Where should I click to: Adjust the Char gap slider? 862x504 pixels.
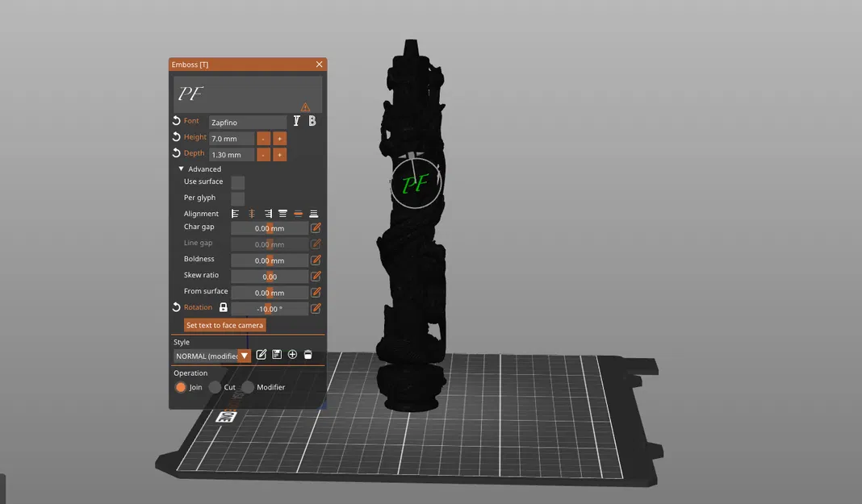pos(270,228)
